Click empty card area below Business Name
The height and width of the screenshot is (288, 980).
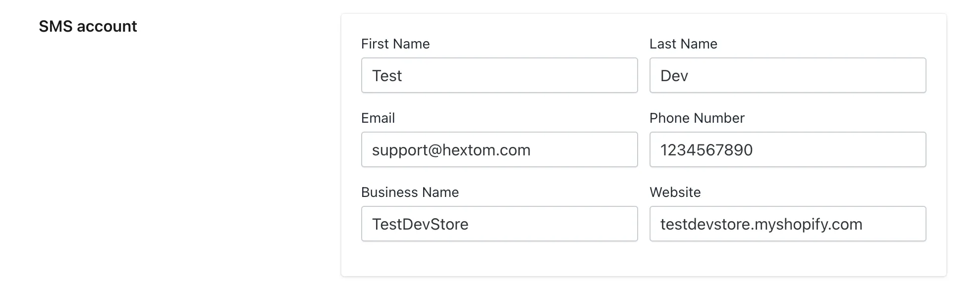pyautogui.click(x=499, y=258)
